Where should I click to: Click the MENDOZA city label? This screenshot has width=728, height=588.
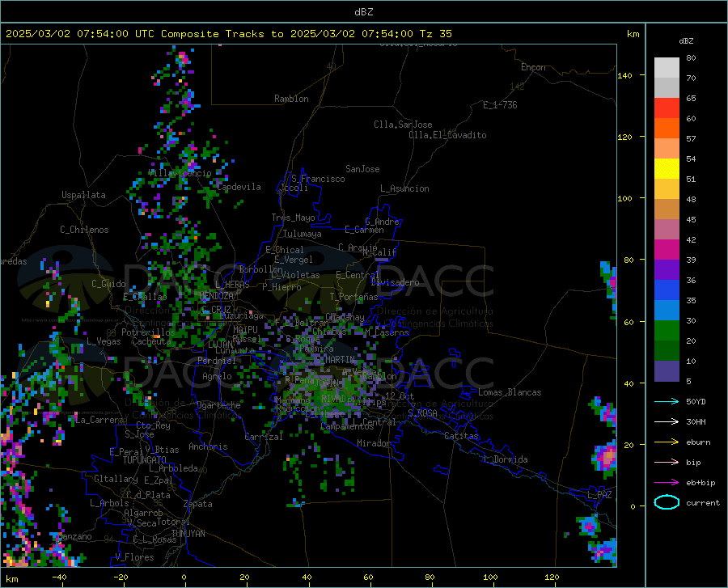point(216,296)
